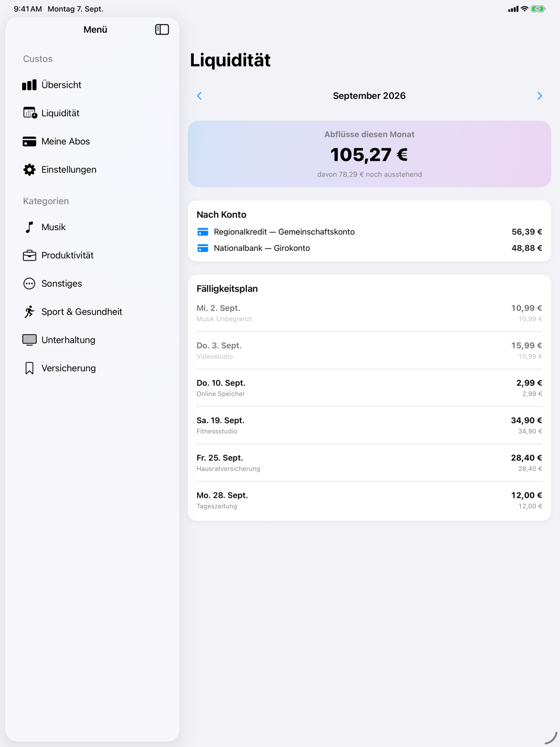Click the bold 28,40 € amount

[x=527, y=458]
